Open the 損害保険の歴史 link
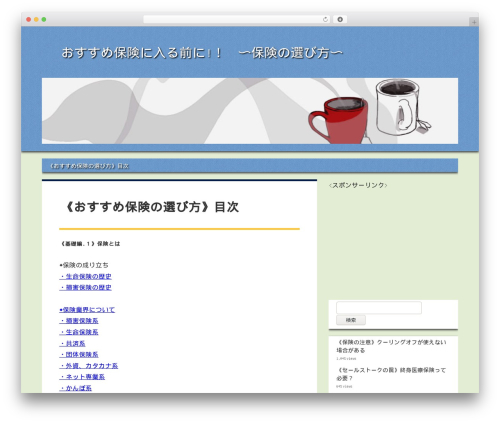 pyautogui.click(x=85, y=287)
